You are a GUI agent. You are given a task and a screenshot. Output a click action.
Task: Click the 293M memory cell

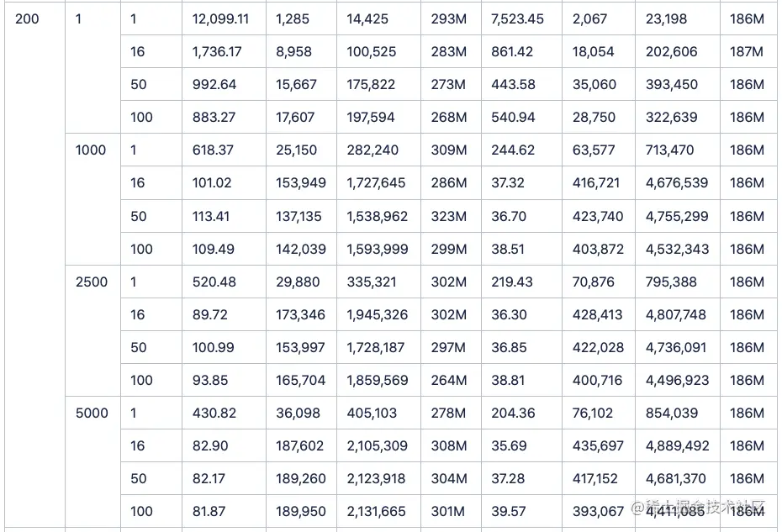448,18
